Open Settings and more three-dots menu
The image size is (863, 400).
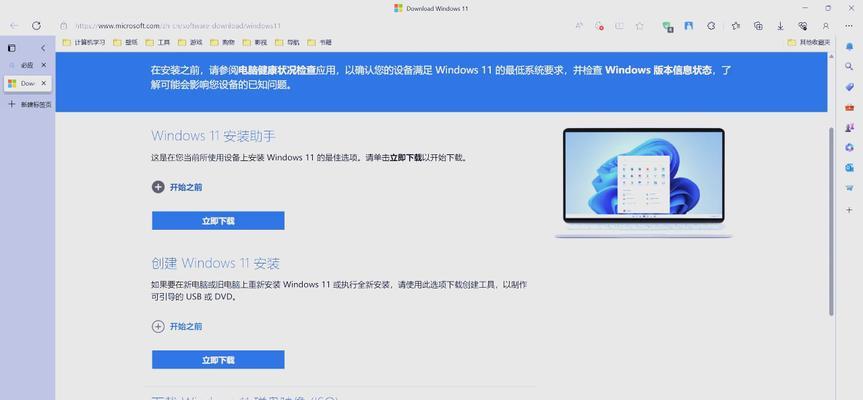pyautogui.click(x=849, y=26)
